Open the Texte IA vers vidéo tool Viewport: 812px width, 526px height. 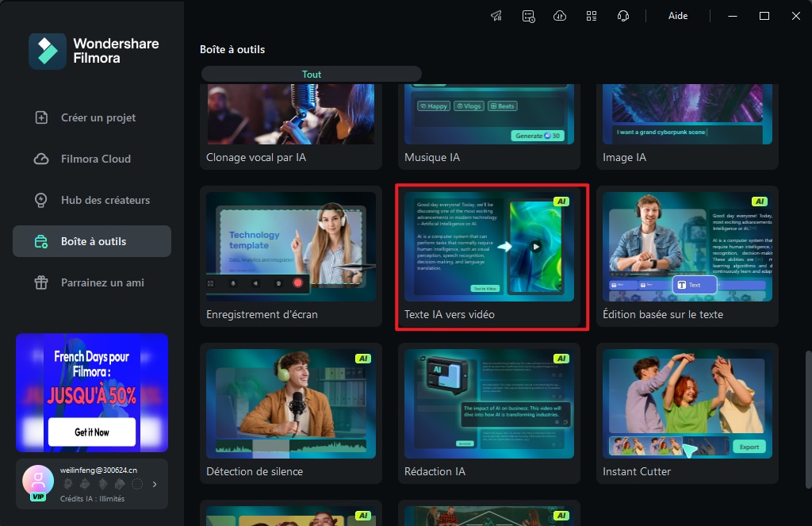(x=488, y=256)
